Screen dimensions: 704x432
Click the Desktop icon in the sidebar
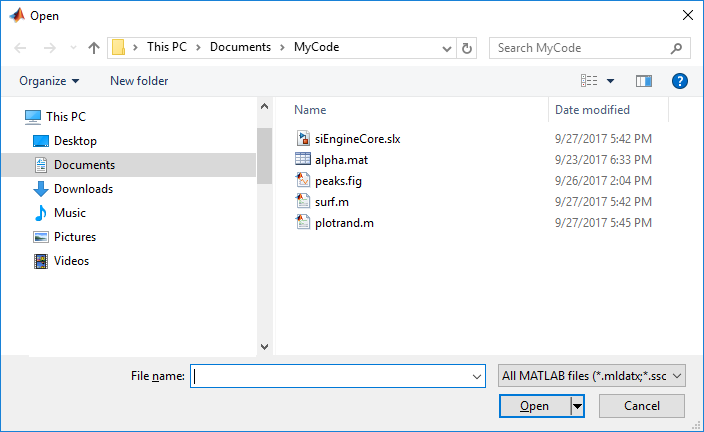[41, 141]
